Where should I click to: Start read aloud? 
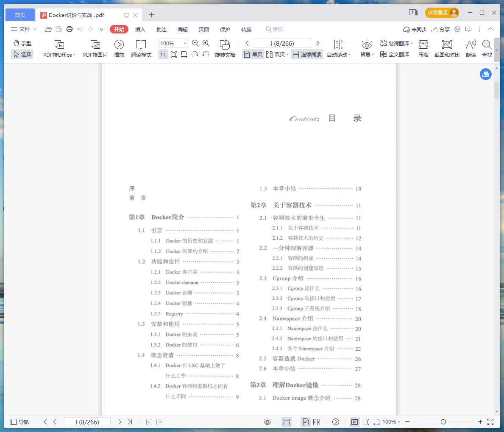(471, 49)
